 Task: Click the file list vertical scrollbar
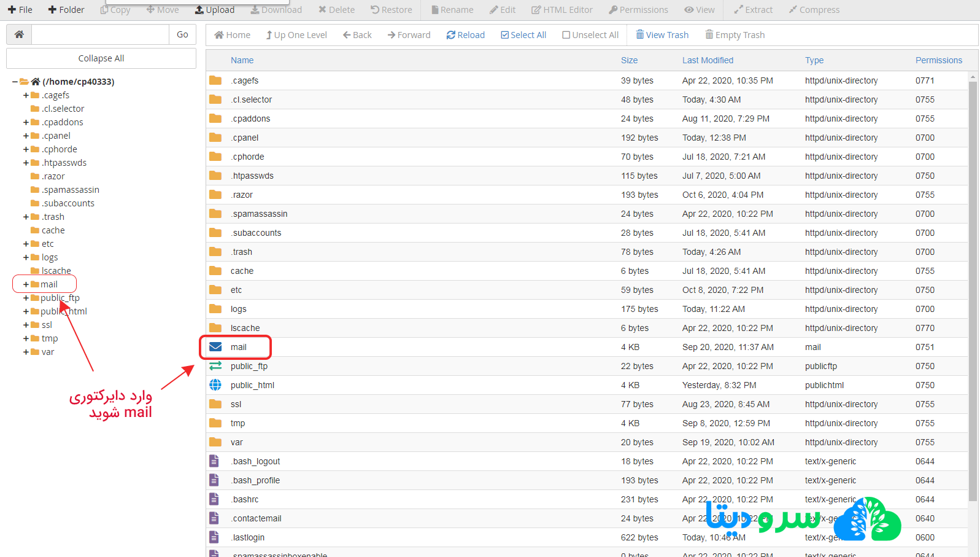click(973, 291)
